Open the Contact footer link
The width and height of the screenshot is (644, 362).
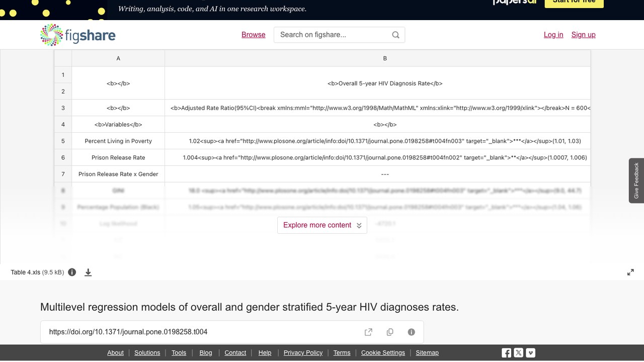235,353
